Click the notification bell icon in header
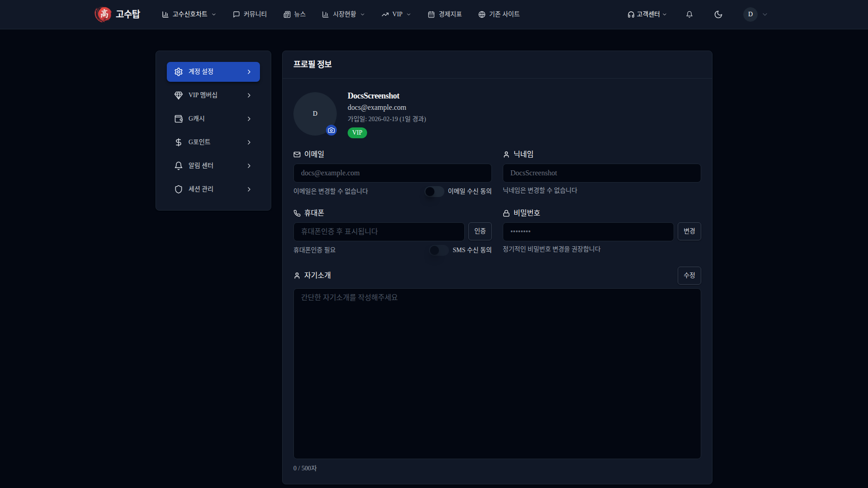 coord(689,14)
